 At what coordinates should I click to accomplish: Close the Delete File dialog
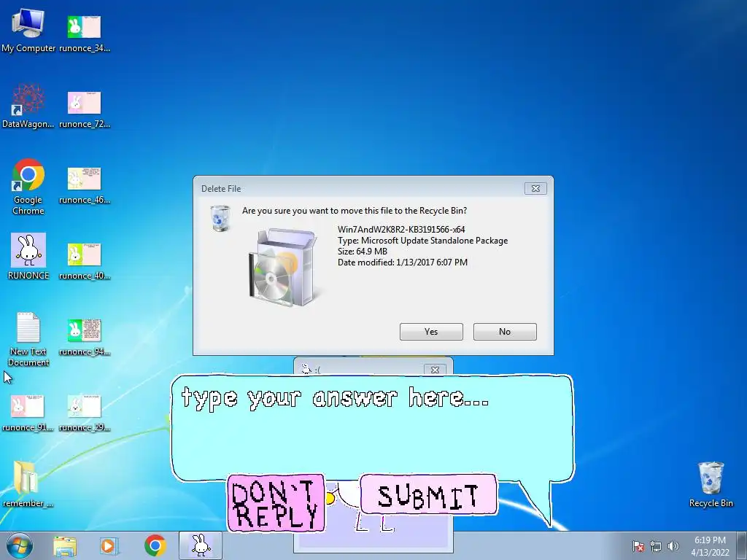[x=535, y=189]
